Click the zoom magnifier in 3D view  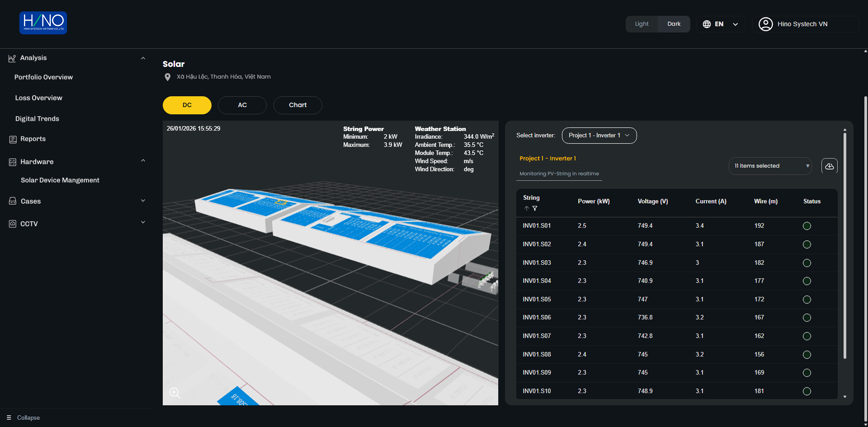pos(175,393)
